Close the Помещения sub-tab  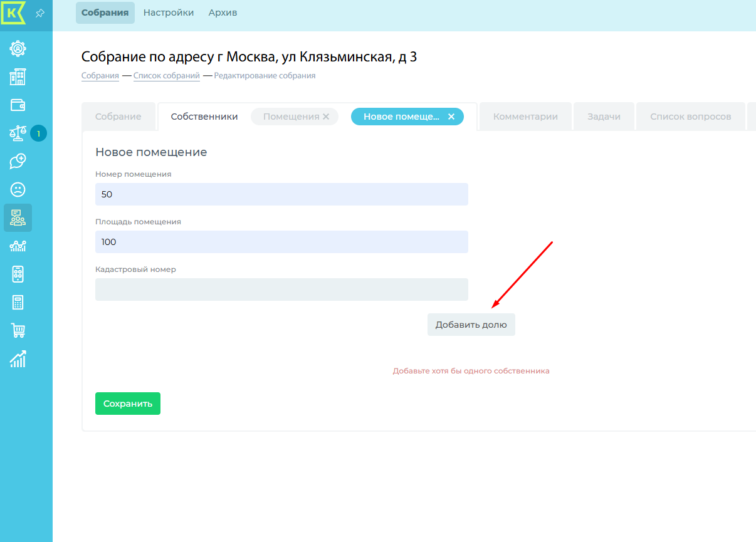pyautogui.click(x=326, y=117)
